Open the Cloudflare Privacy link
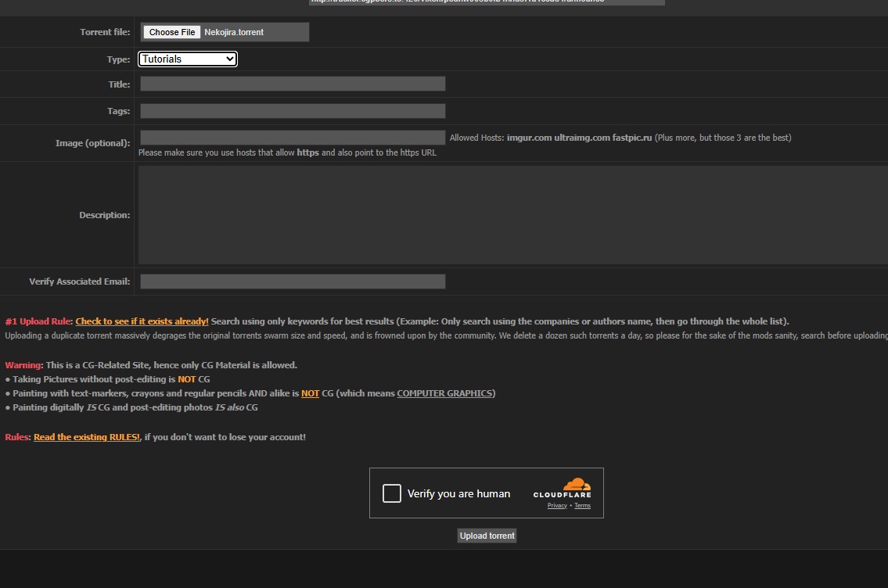888x588 pixels. click(557, 505)
